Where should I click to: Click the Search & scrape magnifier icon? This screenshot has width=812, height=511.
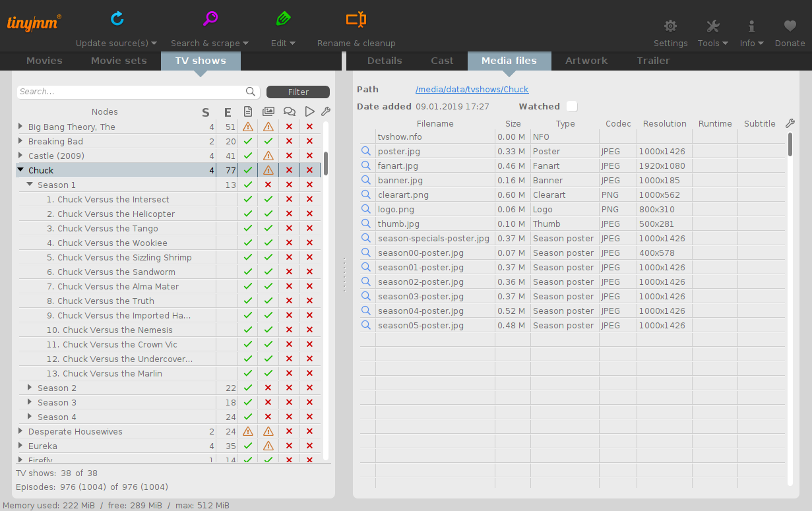[x=210, y=18]
